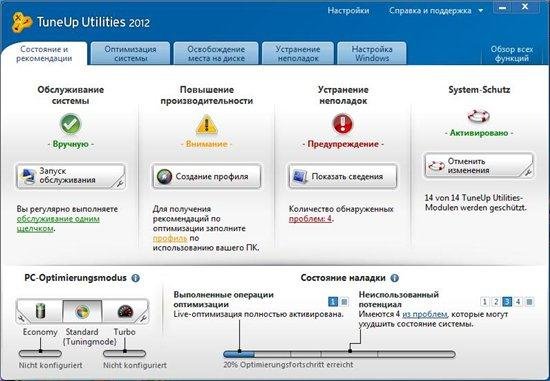Select the Economy mode battery icon
This screenshot has height=381, width=550.
coord(41,311)
